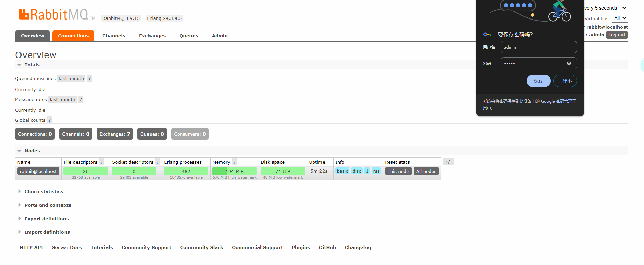Click the password field in prompt

(x=539, y=63)
